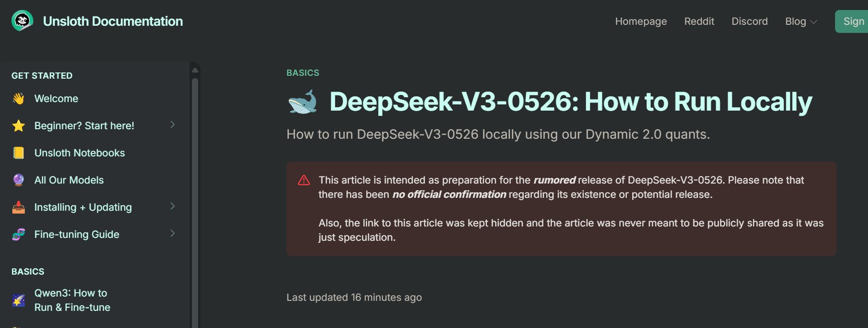Open the Reddit navigation link

pos(699,21)
